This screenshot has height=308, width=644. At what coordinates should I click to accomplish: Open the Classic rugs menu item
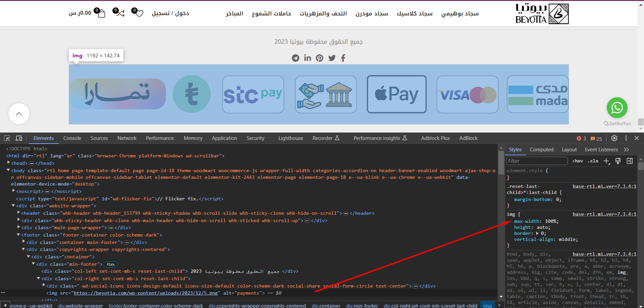click(x=414, y=13)
